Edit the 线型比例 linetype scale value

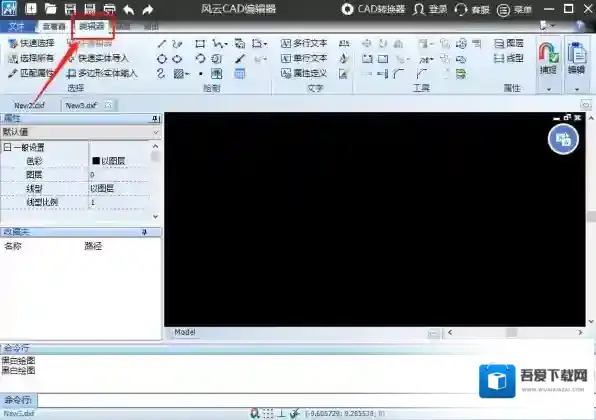pos(119,202)
